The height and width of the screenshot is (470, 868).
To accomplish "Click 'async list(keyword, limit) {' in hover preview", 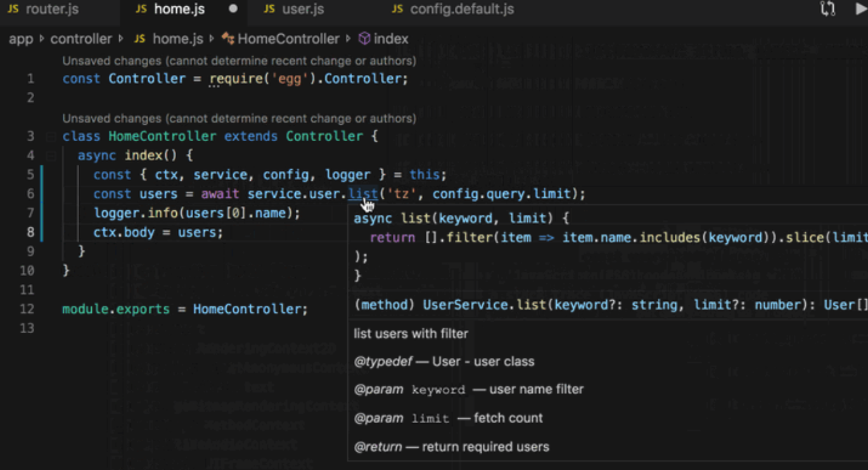I will [x=461, y=219].
